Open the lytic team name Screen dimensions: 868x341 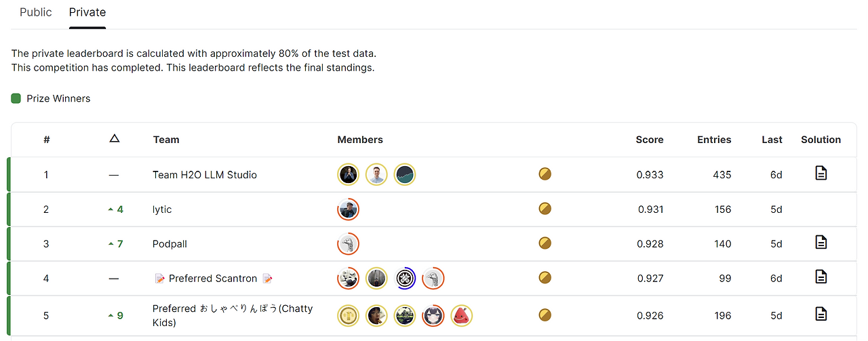coord(162,209)
